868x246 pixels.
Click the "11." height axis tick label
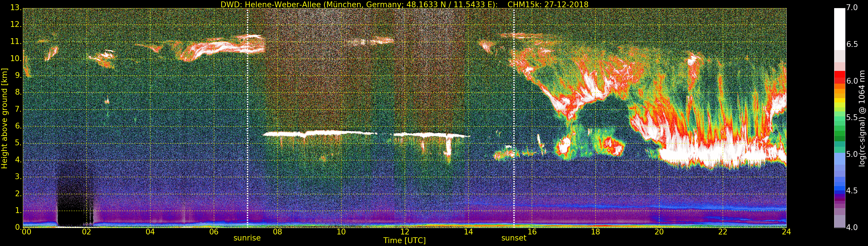pos(16,41)
